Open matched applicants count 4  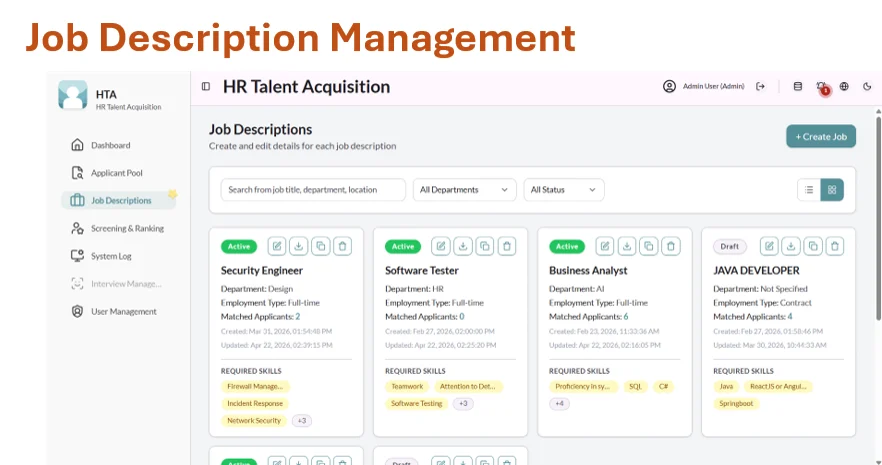tap(790, 317)
